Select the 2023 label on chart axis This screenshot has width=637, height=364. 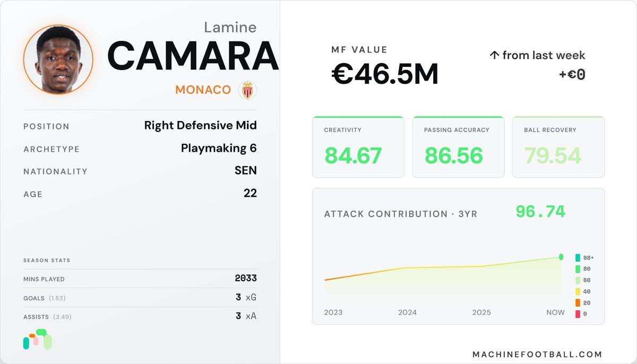click(333, 313)
